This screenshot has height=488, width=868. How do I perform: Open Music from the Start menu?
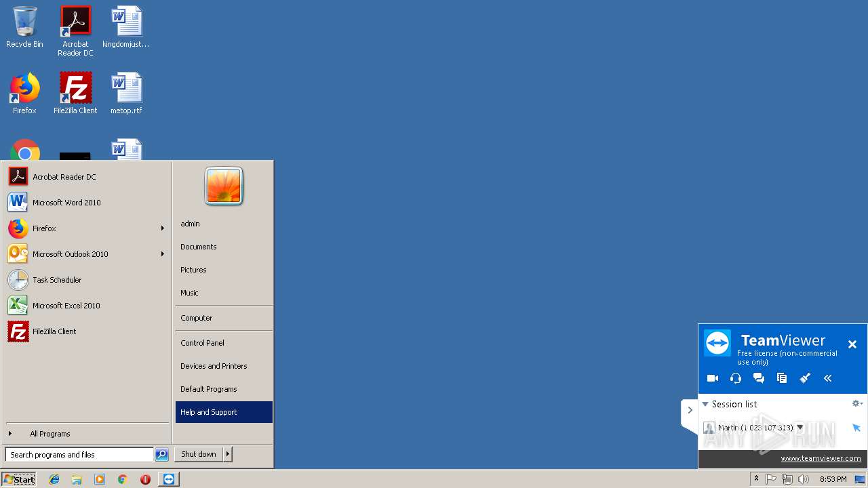[x=224, y=293]
